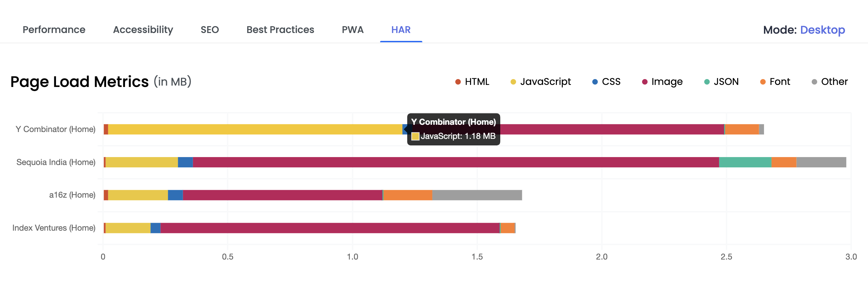Toggle the JavaScript legend entry

tap(541, 81)
